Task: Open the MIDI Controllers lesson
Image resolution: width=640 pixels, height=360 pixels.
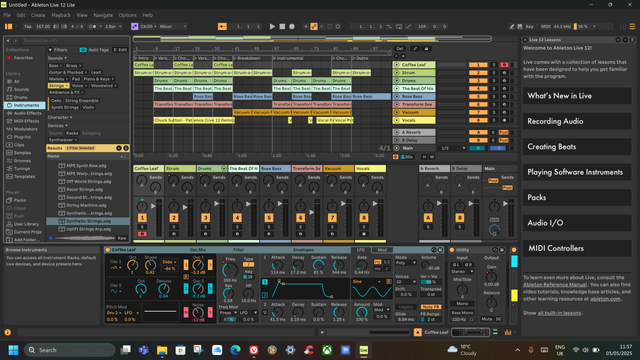Action: (x=577, y=248)
